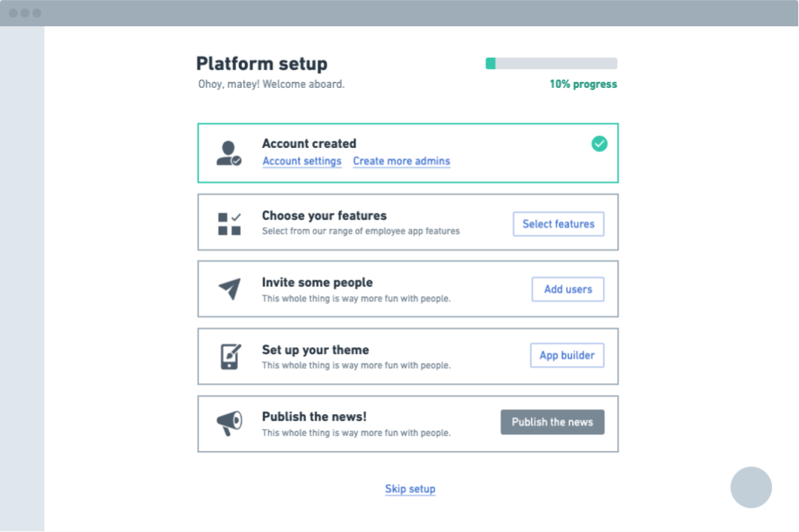Click the paper plane invite icon
The height and width of the screenshot is (532, 799).
[229, 289]
